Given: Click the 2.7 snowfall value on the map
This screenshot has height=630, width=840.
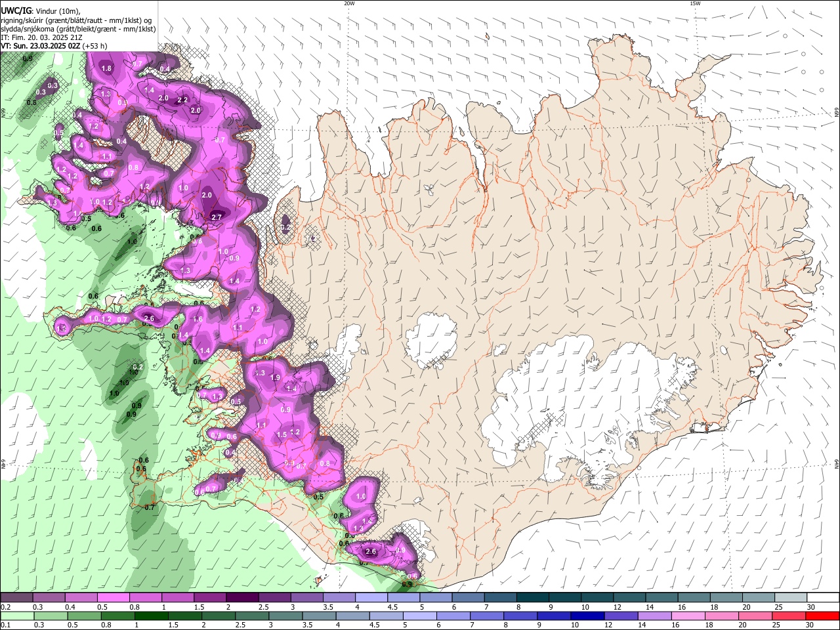Looking at the screenshot, I should 217,217.
